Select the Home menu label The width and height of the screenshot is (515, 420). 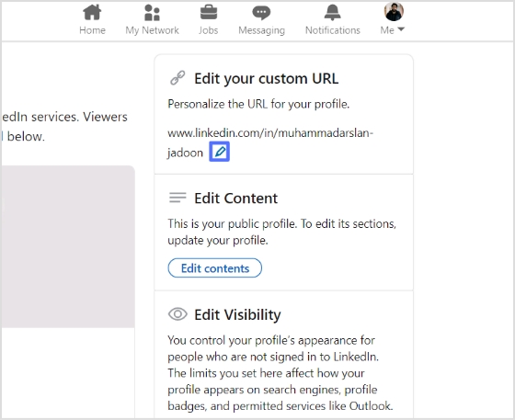click(92, 30)
